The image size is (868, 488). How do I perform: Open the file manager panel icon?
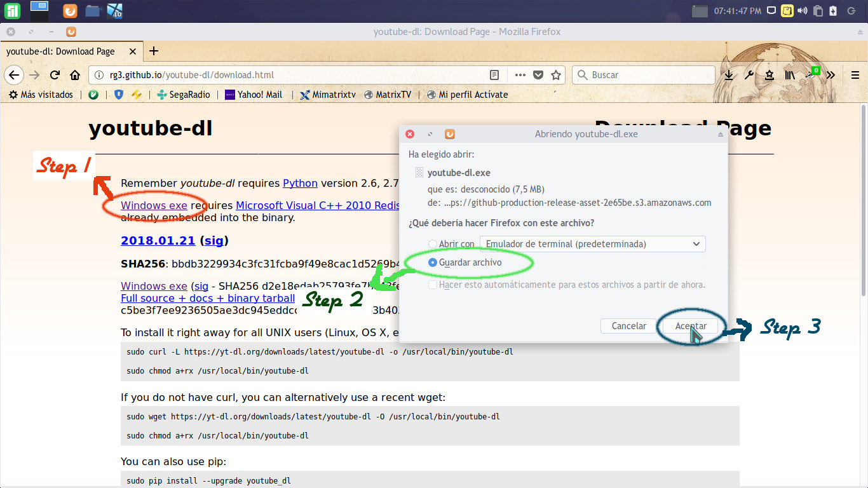pos(92,11)
